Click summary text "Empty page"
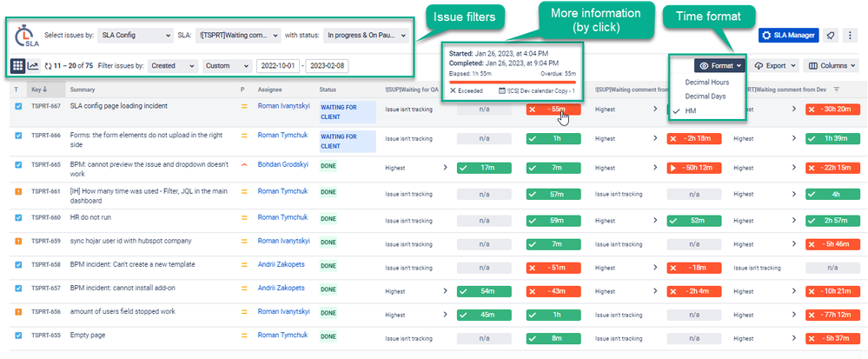The width and height of the screenshot is (868, 359). pos(88,335)
